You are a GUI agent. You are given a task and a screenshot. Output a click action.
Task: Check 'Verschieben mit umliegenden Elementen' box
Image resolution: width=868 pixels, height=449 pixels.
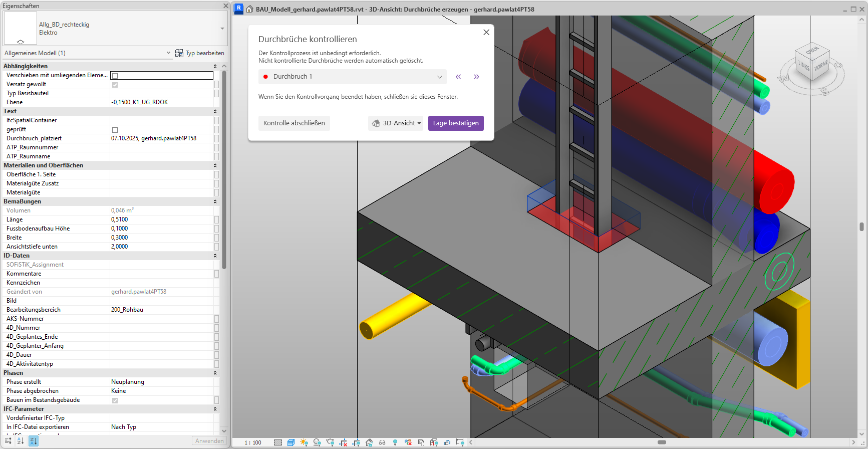(115, 76)
